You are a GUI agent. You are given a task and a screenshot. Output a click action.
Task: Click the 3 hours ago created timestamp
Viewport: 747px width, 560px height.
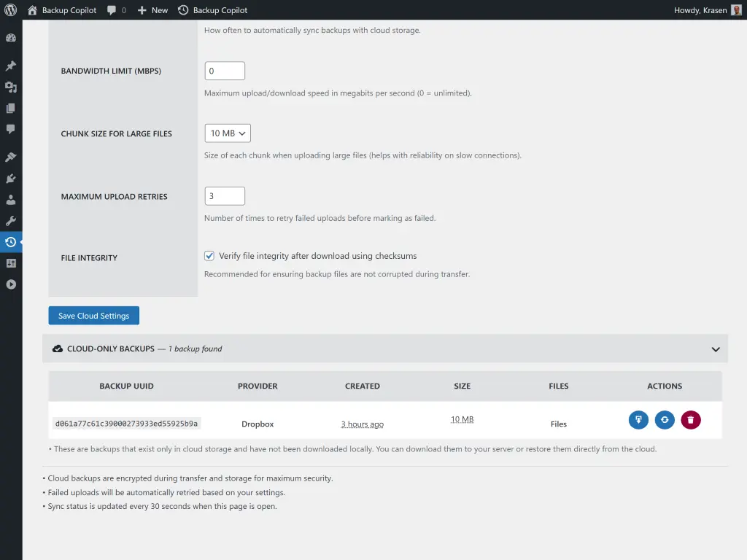[x=363, y=424]
